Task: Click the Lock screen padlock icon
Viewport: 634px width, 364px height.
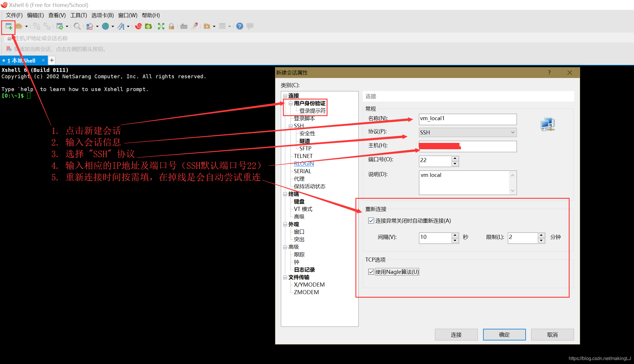Action: 171,26
